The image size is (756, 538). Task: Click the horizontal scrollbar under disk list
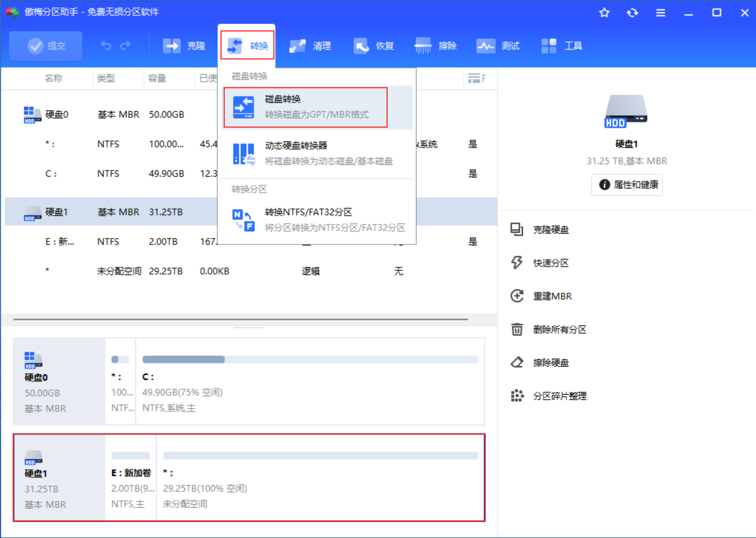pos(241,319)
